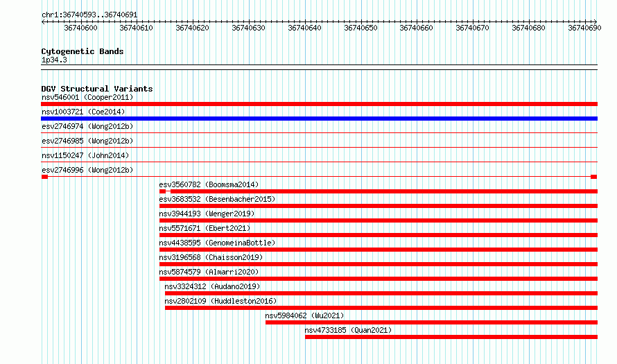Image resolution: width=617 pixels, height=364 pixels.
Task: Click ruler position 36740670
Action: [473, 28]
